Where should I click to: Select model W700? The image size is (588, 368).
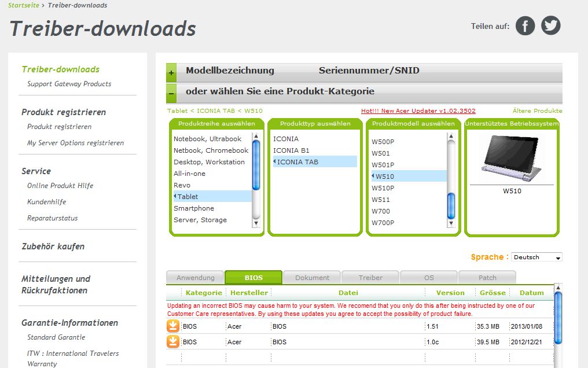tap(381, 211)
